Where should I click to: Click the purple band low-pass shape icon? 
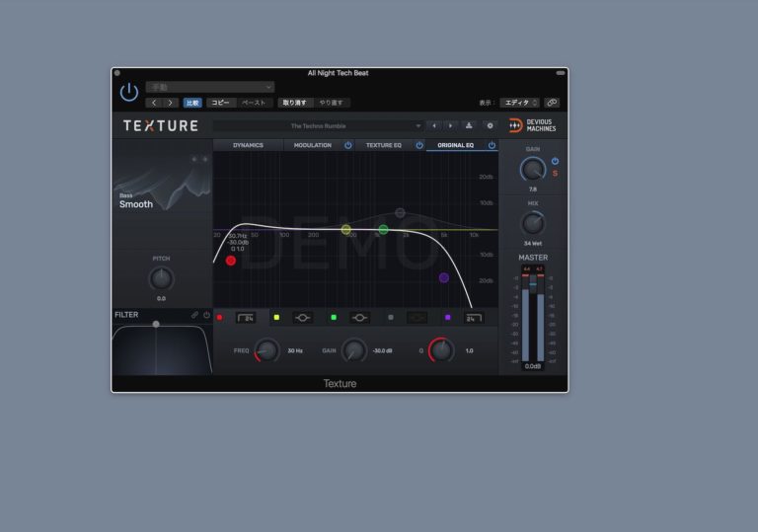[474, 318]
